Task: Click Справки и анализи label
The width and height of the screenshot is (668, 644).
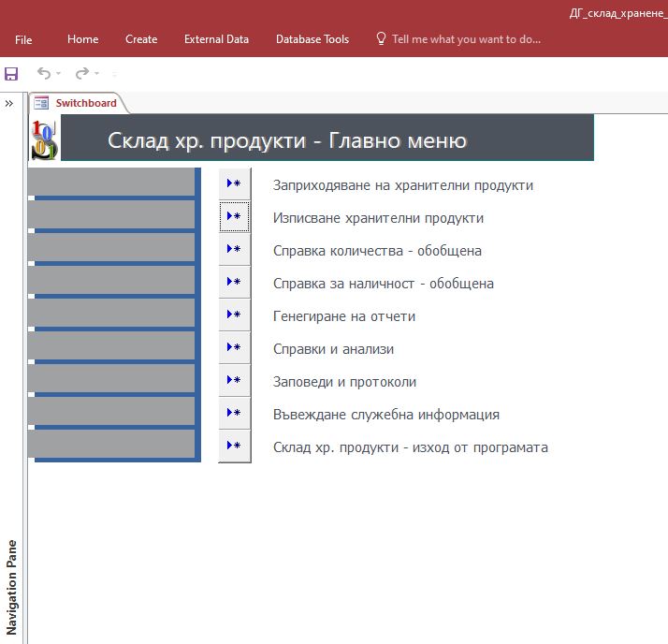Action: coord(334,349)
